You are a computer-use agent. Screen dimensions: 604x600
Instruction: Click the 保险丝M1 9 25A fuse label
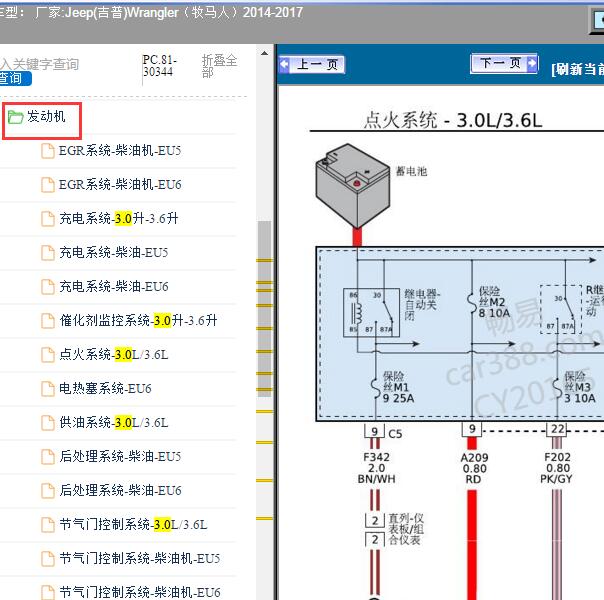point(398,387)
